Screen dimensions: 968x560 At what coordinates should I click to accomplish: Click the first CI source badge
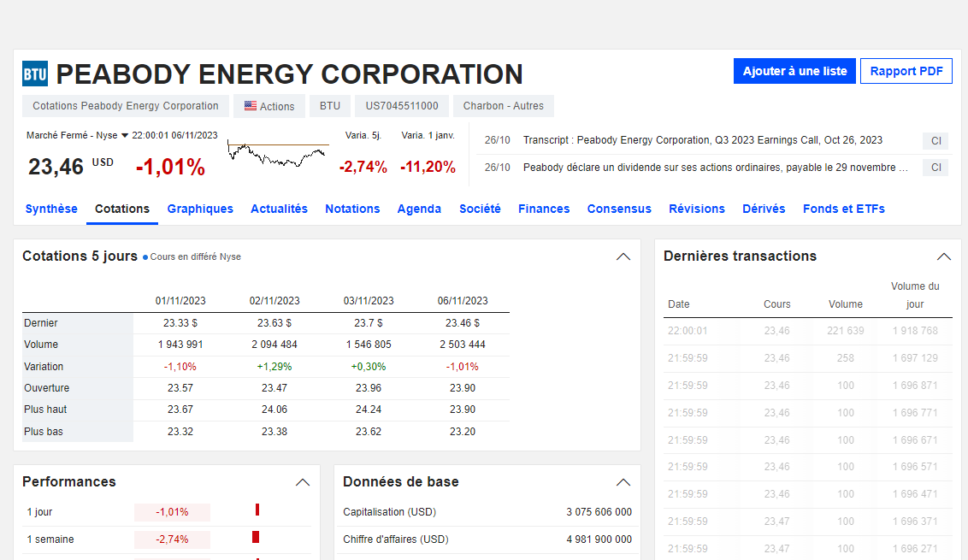click(x=935, y=141)
